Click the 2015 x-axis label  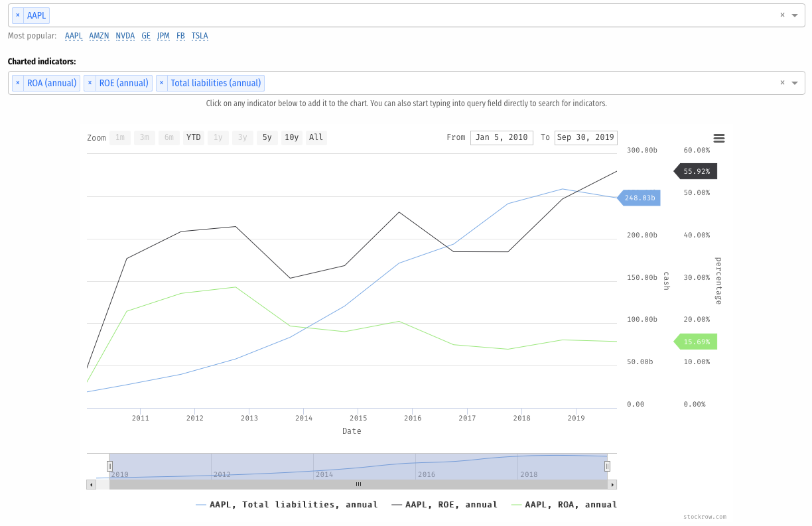click(x=358, y=418)
